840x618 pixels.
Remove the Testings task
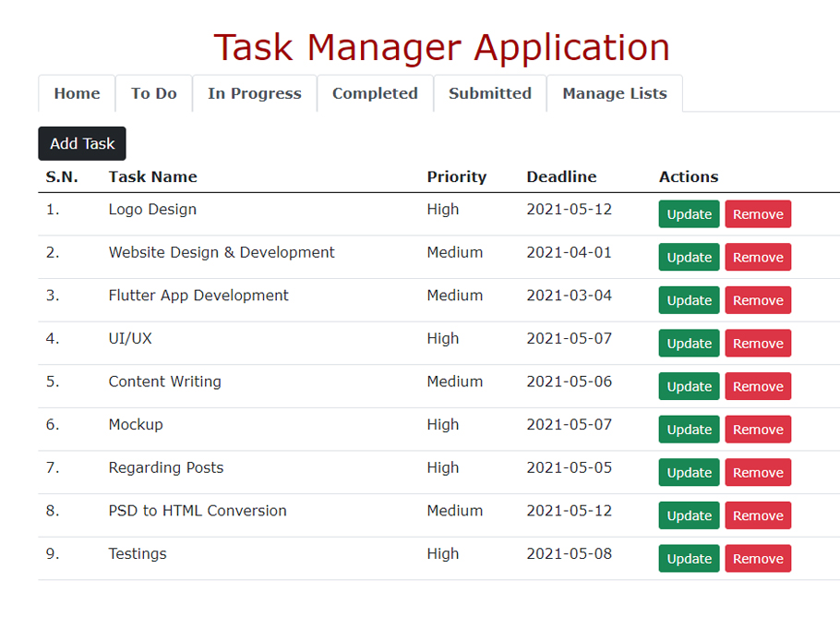click(x=757, y=558)
